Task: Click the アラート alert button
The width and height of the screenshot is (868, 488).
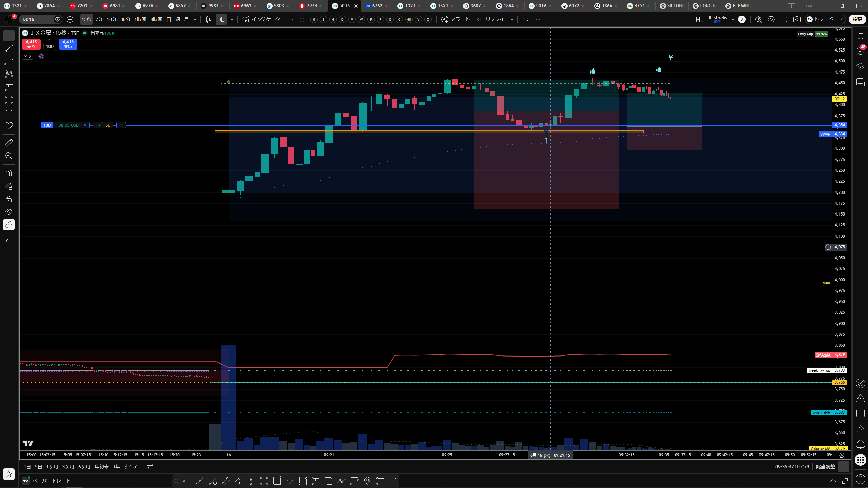Action: coord(455,19)
